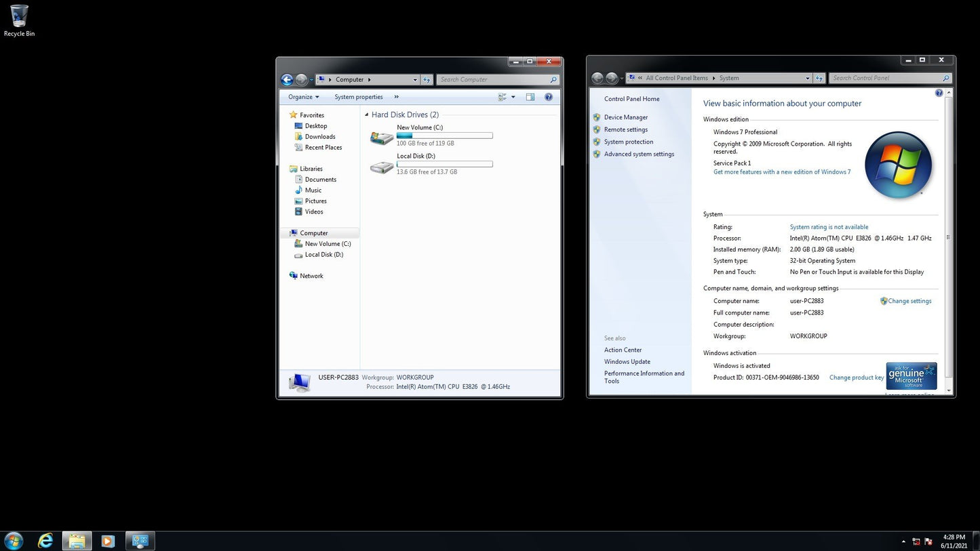Screen dimensions: 980x551
Task: Click the Network icon in navigation pane
Action: click(x=293, y=276)
